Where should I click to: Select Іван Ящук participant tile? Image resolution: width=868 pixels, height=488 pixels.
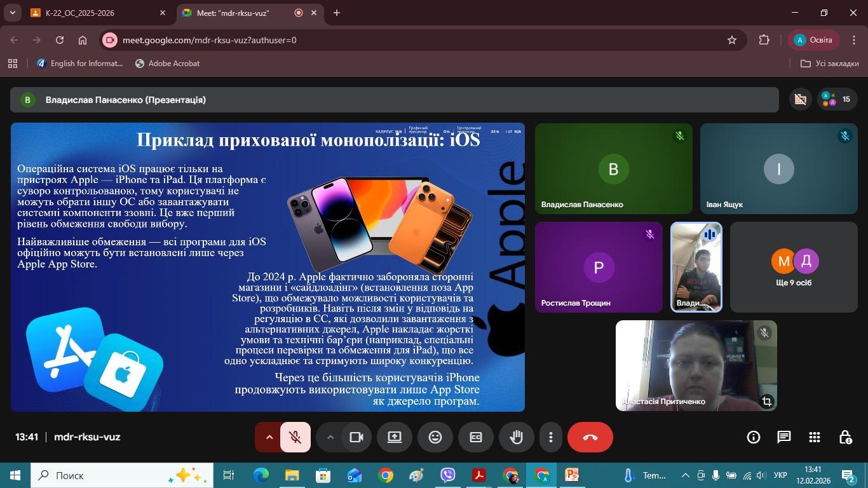click(779, 168)
